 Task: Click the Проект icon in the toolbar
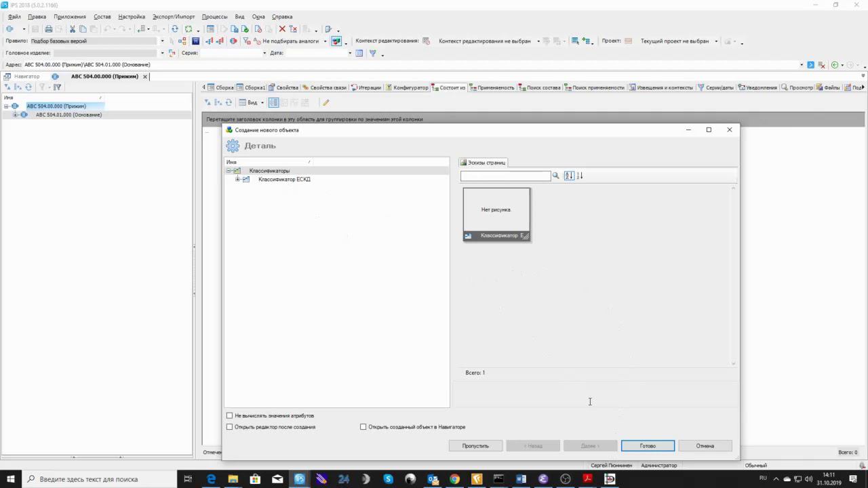tap(628, 41)
